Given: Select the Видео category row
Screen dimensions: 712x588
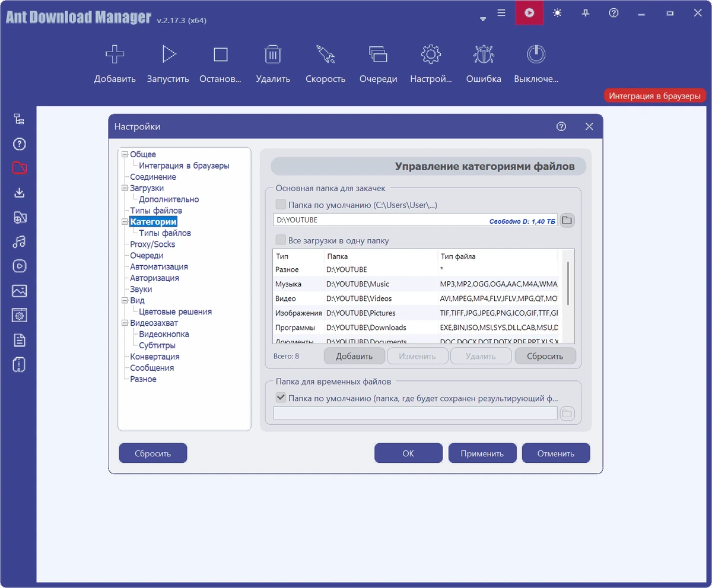Looking at the screenshot, I should (x=415, y=298).
